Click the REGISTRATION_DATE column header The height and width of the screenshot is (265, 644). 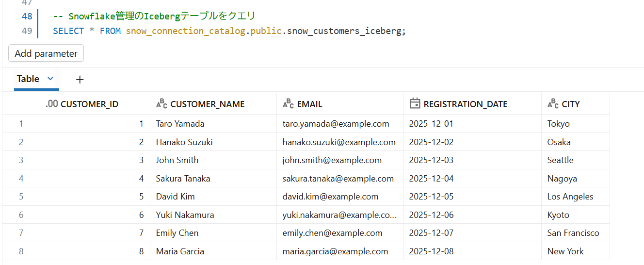[465, 104]
